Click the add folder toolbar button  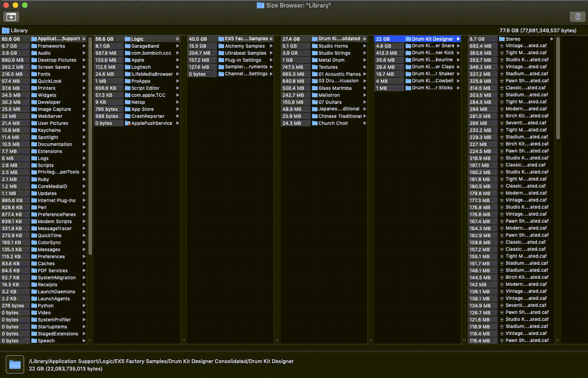coord(11,17)
